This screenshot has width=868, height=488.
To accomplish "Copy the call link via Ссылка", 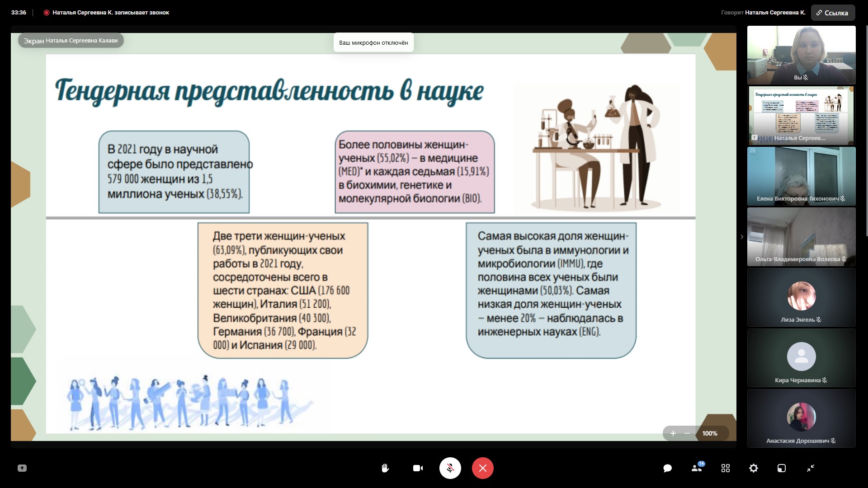I will point(833,13).
